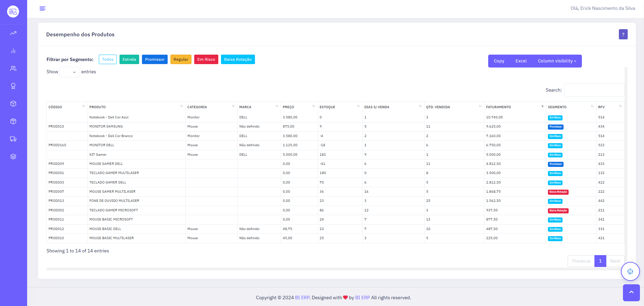Click the Copy button
The width and height of the screenshot is (644, 306).
499,61
